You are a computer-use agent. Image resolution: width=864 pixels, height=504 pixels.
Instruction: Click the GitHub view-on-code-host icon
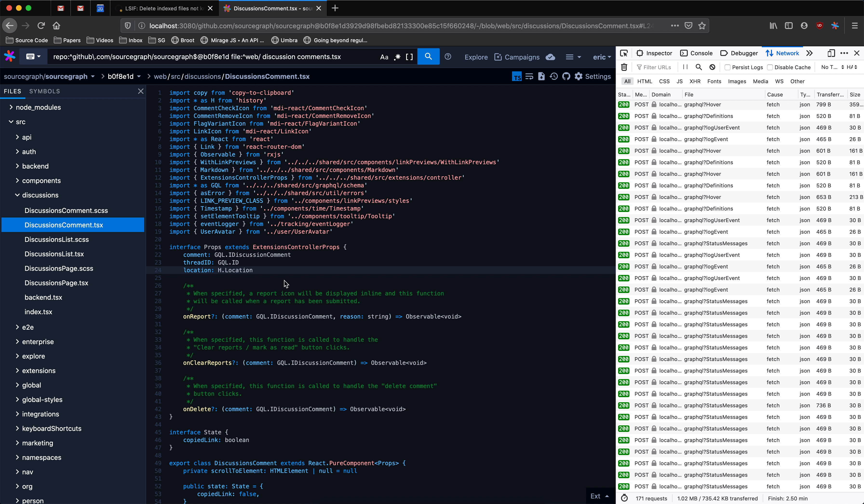[x=566, y=76]
